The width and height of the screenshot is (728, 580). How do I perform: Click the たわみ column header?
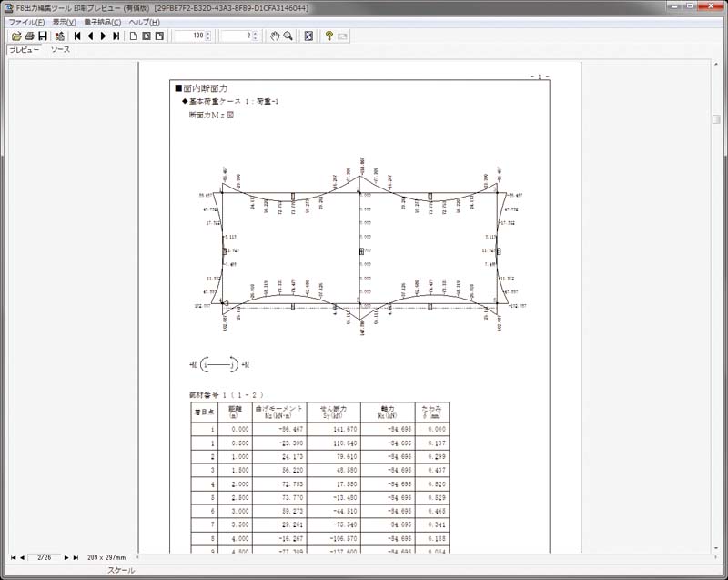pos(431,412)
